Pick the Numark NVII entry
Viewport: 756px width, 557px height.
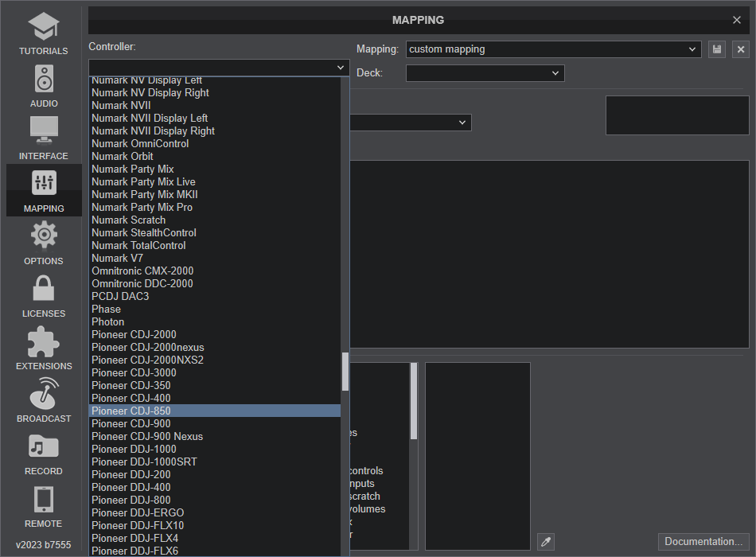click(215, 105)
